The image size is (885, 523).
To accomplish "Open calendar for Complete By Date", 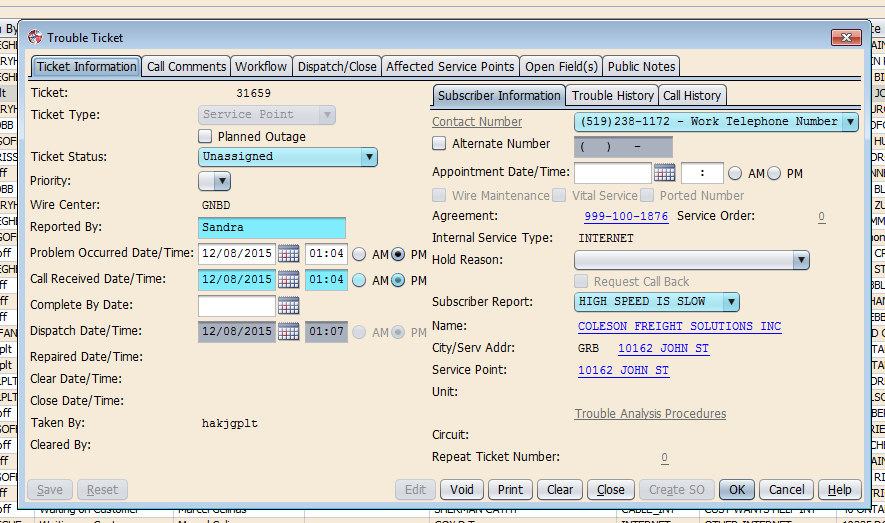I will [288, 306].
